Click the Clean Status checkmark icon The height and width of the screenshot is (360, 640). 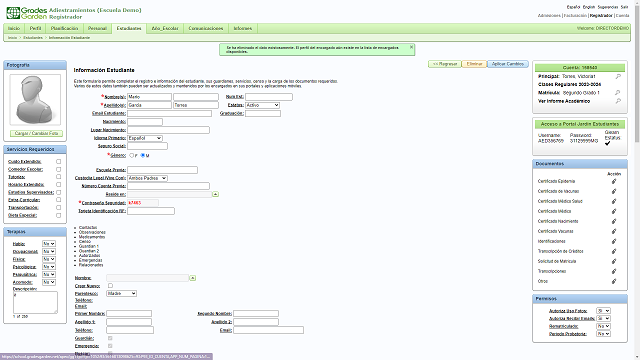(x=607, y=143)
